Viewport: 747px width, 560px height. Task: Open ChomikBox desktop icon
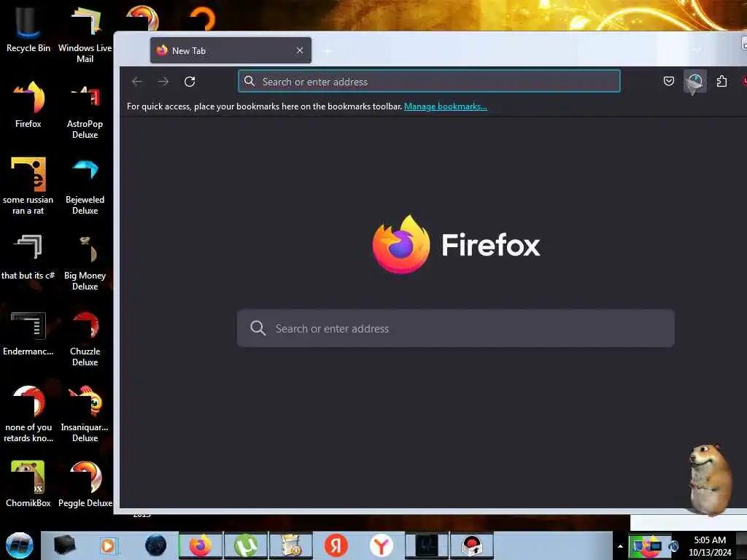coord(28,484)
